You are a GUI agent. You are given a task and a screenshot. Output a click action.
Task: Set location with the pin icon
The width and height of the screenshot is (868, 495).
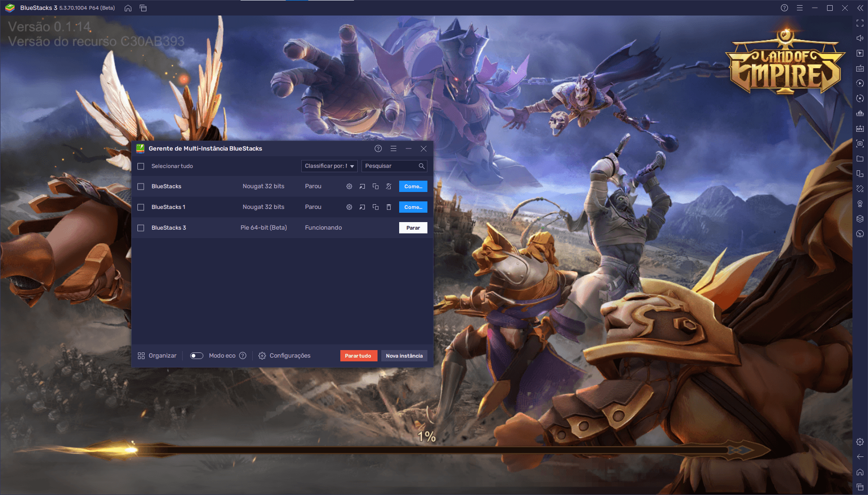(x=860, y=204)
